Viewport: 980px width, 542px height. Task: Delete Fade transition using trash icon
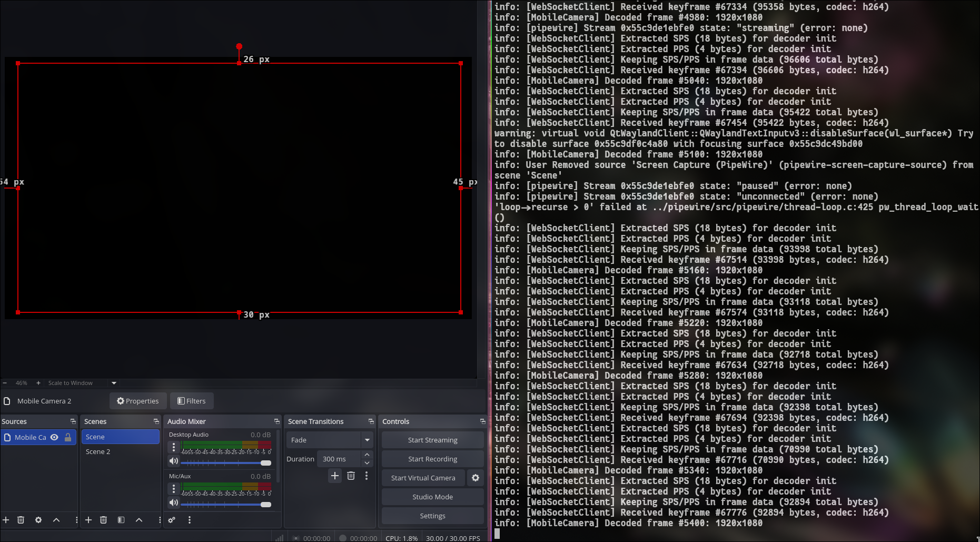coord(351,476)
